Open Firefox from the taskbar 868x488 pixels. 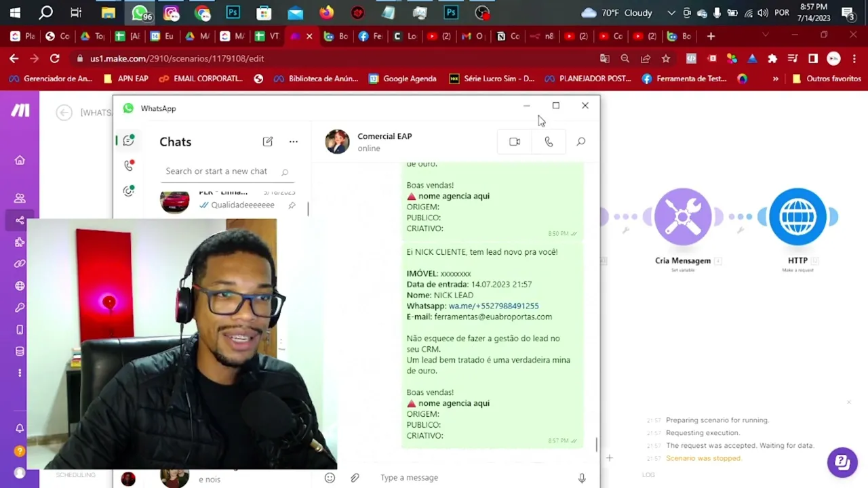click(326, 12)
